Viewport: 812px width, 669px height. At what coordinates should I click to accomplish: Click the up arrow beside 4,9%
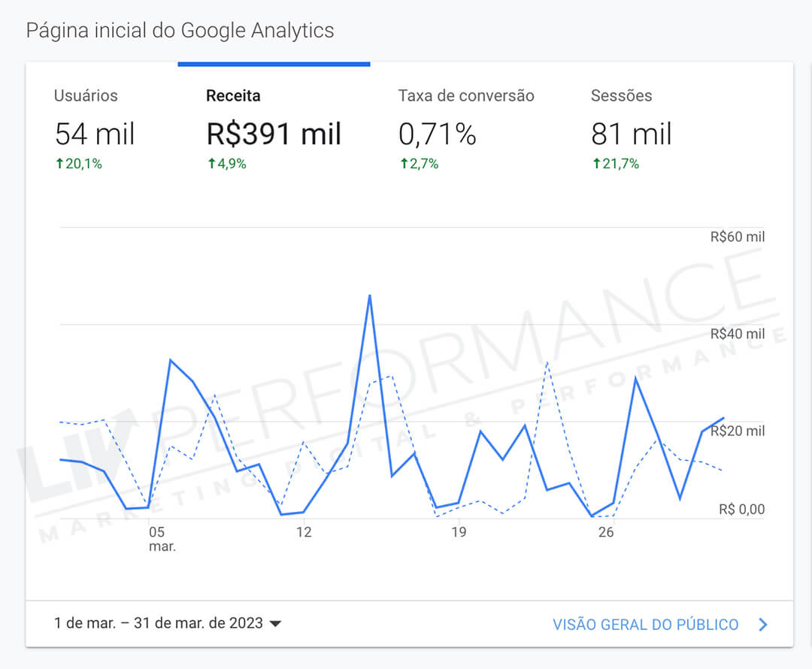pyautogui.click(x=211, y=164)
